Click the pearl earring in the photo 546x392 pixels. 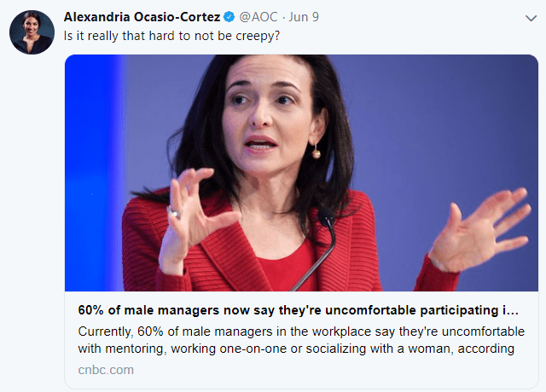point(316,152)
